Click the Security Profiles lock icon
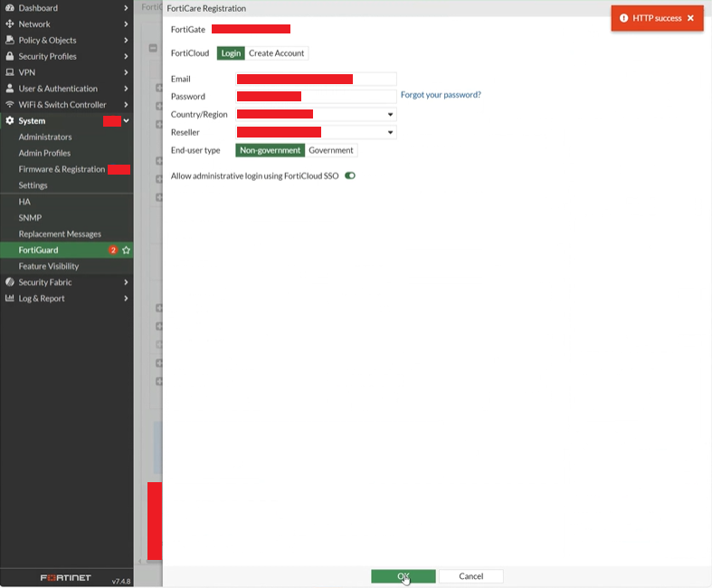712x588 pixels. tap(10, 56)
